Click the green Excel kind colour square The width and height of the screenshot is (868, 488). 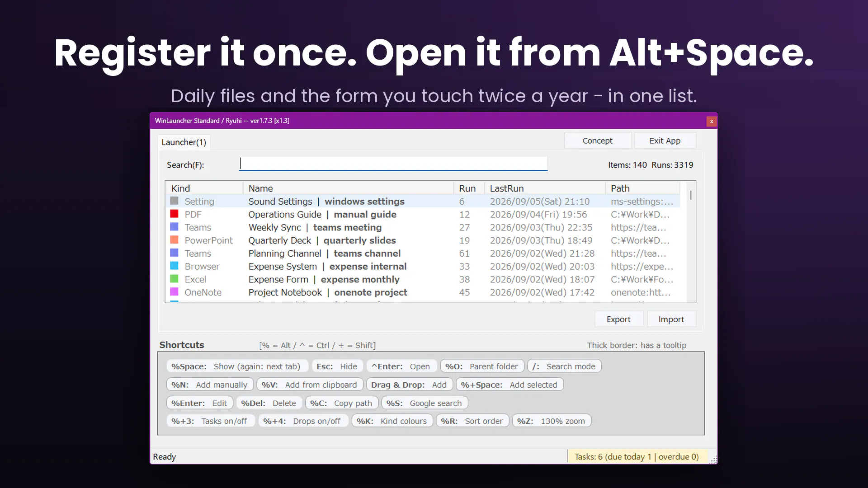[174, 279]
